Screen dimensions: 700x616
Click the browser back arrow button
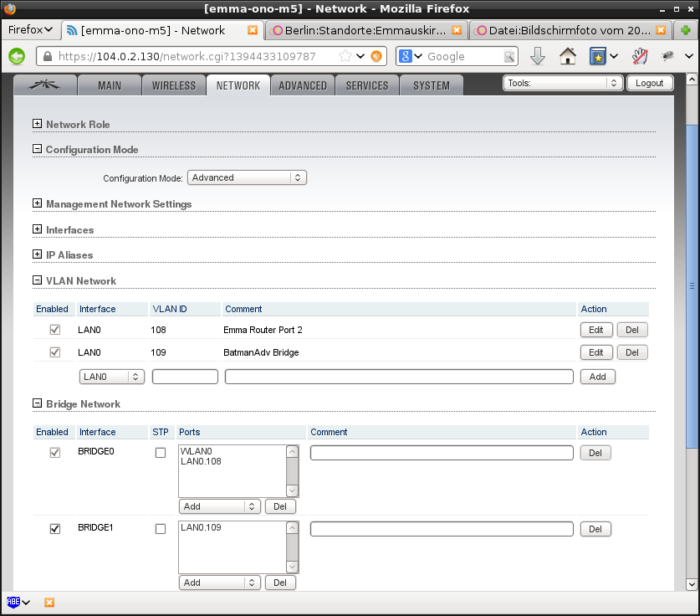(x=17, y=56)
